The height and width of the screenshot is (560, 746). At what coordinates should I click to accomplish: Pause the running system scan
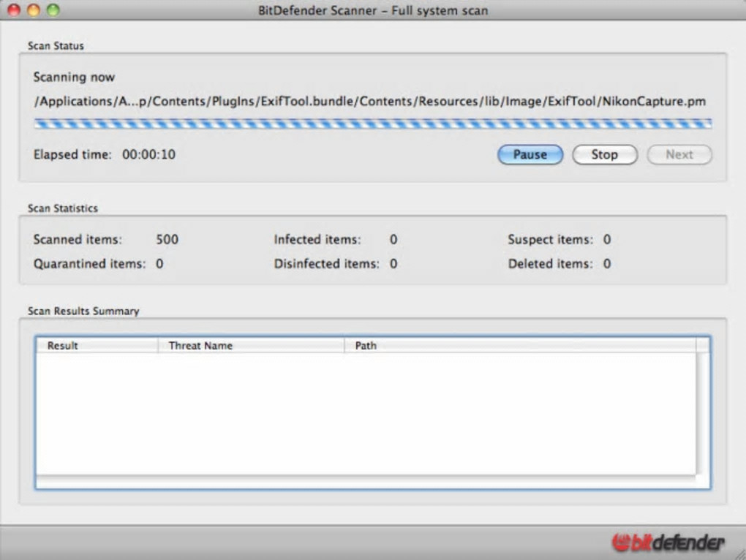pos(530,154)
